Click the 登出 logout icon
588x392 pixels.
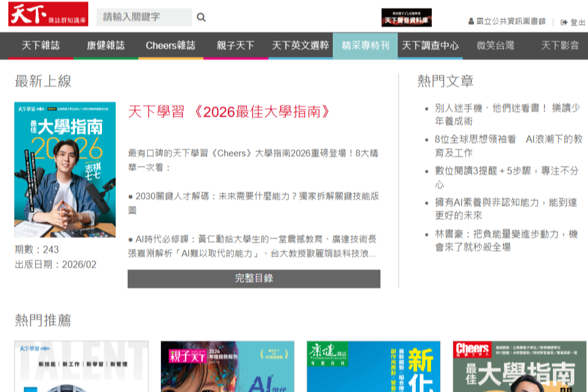[x=564, y=23]
